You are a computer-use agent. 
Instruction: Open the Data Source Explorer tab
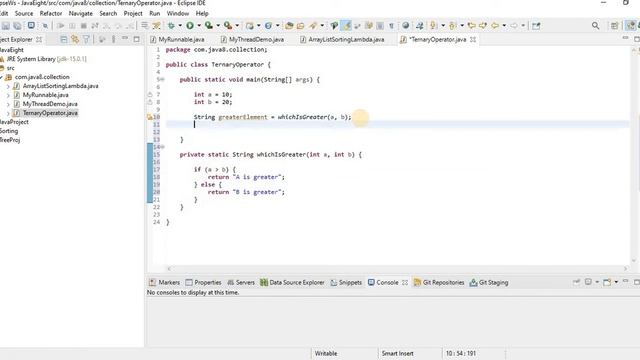(x=292, y=282)
